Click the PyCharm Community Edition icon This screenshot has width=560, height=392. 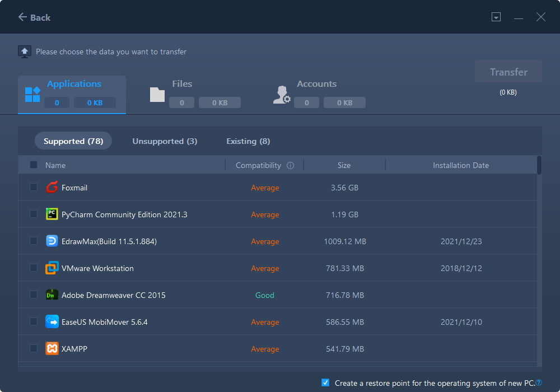point(52,214)
